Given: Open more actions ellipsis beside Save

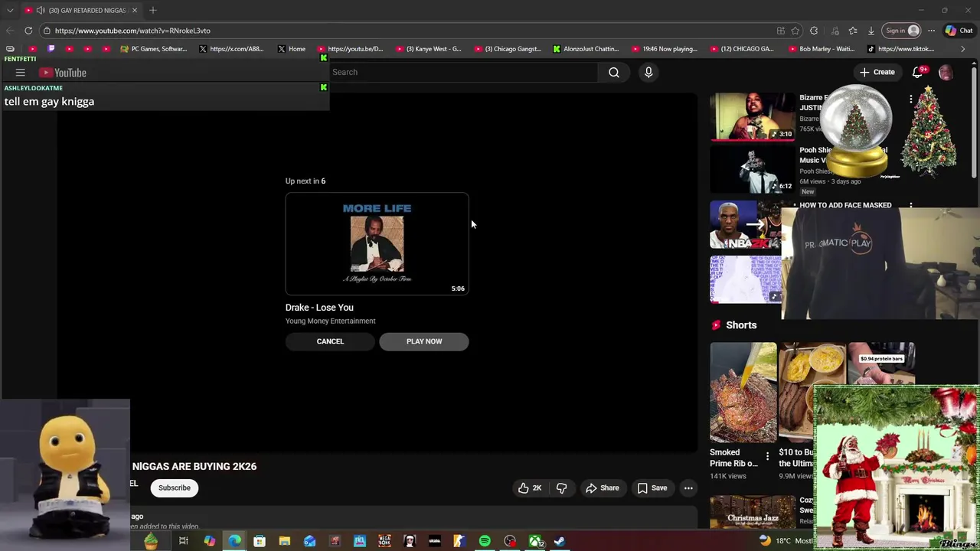Looking at the screenshot, I should [688, 488].
